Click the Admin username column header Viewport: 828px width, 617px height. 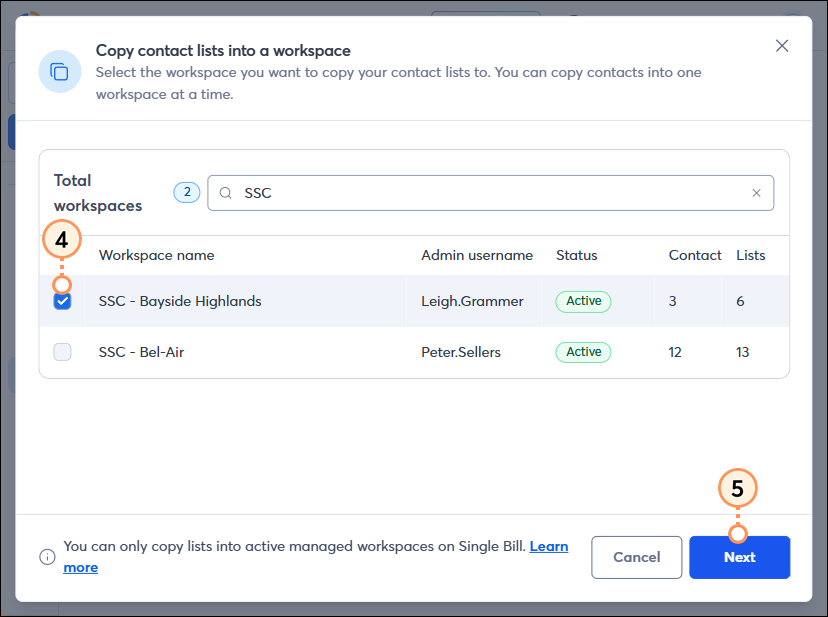tap(477, 255)
